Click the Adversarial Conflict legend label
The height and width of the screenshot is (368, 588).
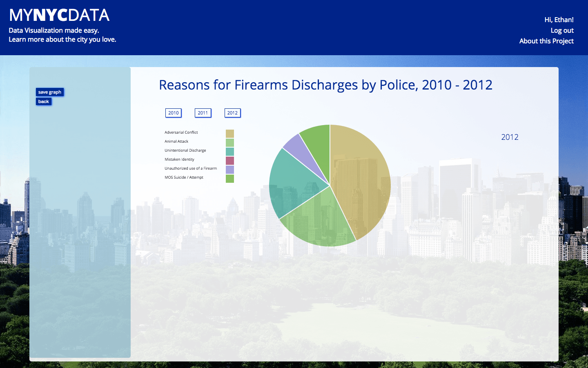[x=181, y=132]
